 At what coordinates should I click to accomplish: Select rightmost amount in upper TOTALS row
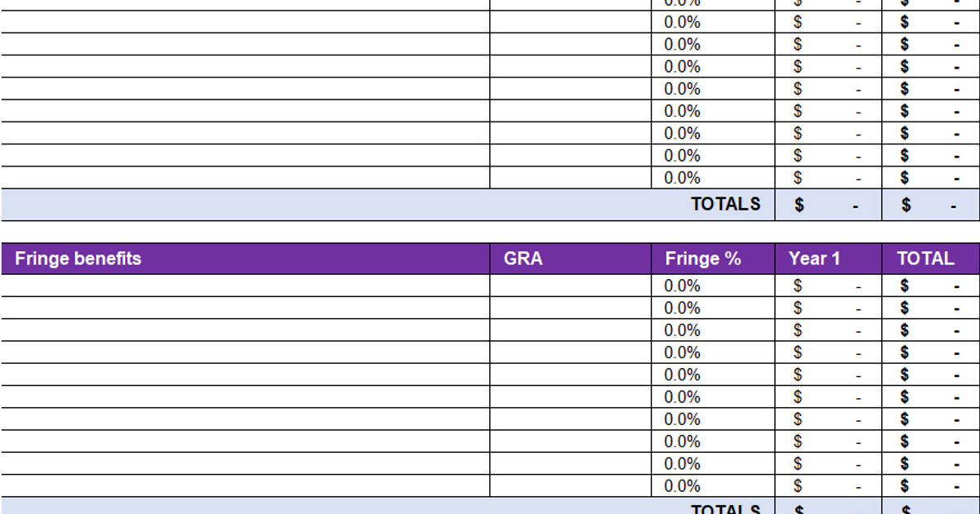(930, 205)
